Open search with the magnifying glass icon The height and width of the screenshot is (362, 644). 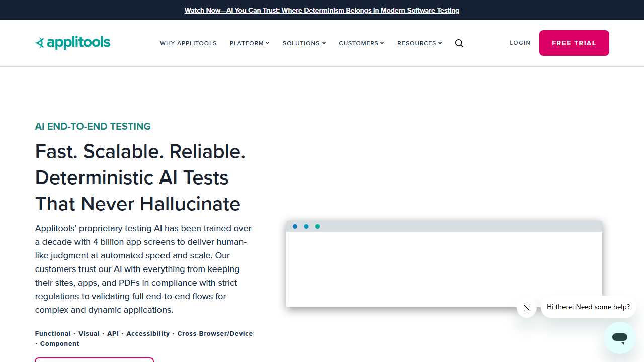[459, 43]
